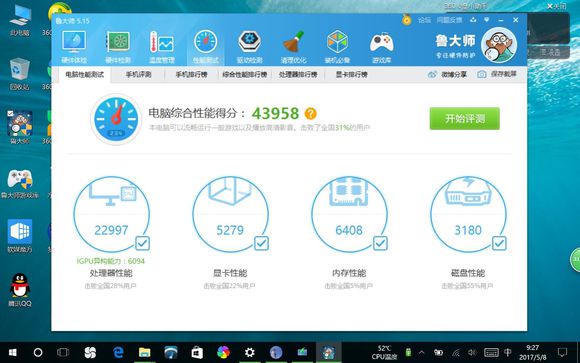Image resolution: width=580 pixels, height=363 pixels.
Task: Select 性能测试 performance test icon
Action: pyautogui.click(x=206, y=46)
